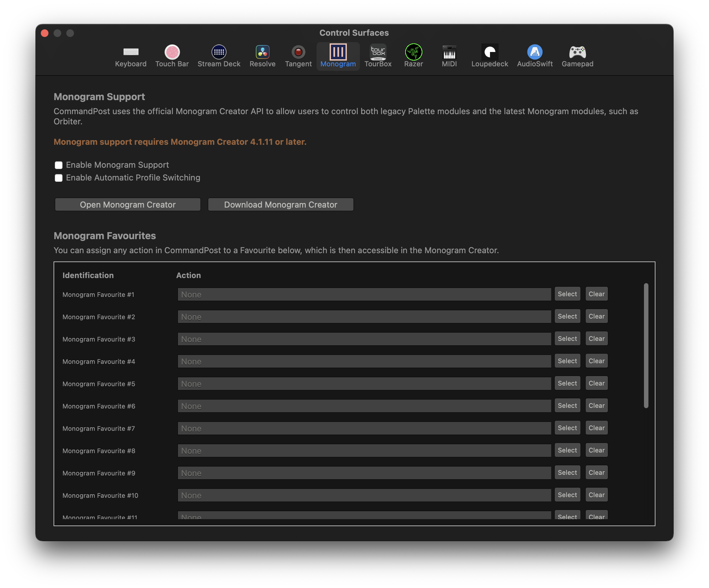709x588 pixels.
Task: Switch to the Touch Bar panel
Action: coord(172,56)
